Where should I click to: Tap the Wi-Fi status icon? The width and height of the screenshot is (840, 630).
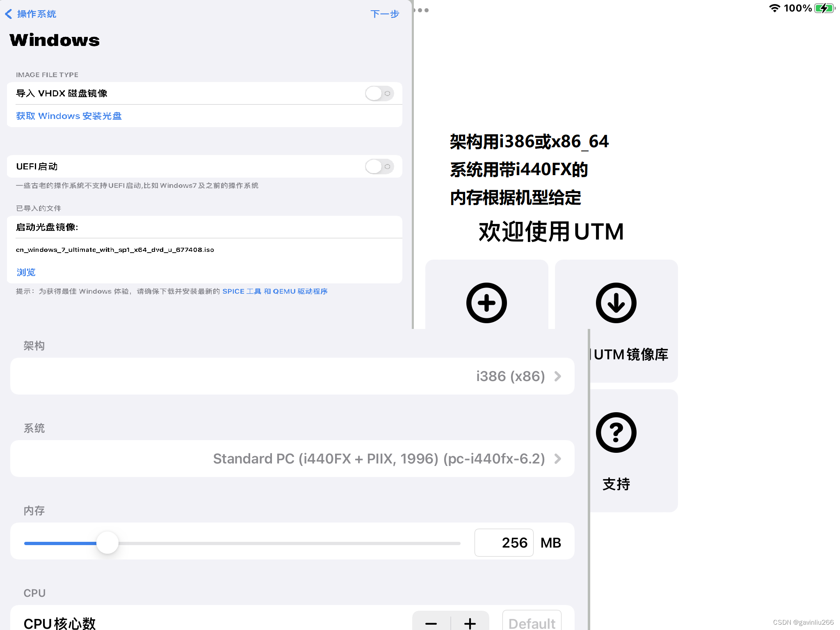[x=774, y=8]
